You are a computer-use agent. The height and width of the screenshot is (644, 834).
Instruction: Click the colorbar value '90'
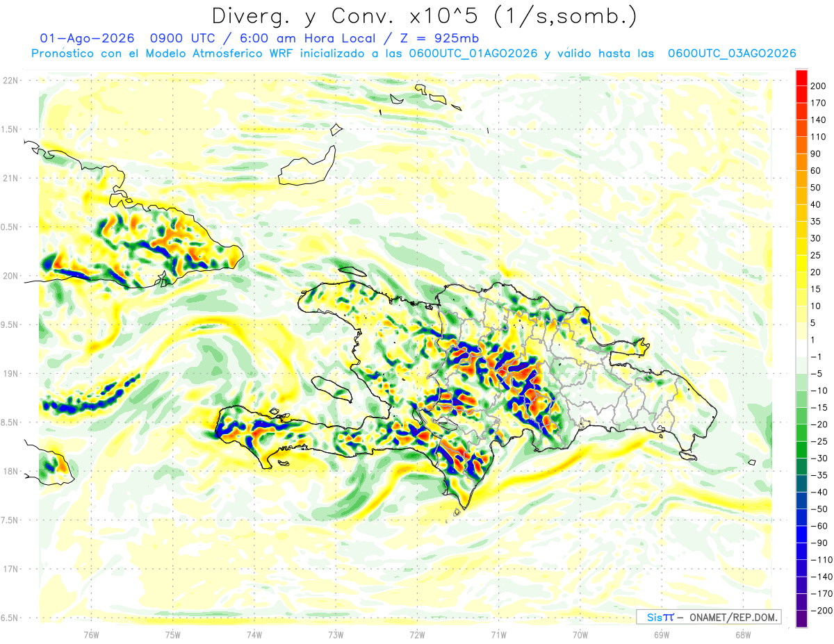[816, 154]
